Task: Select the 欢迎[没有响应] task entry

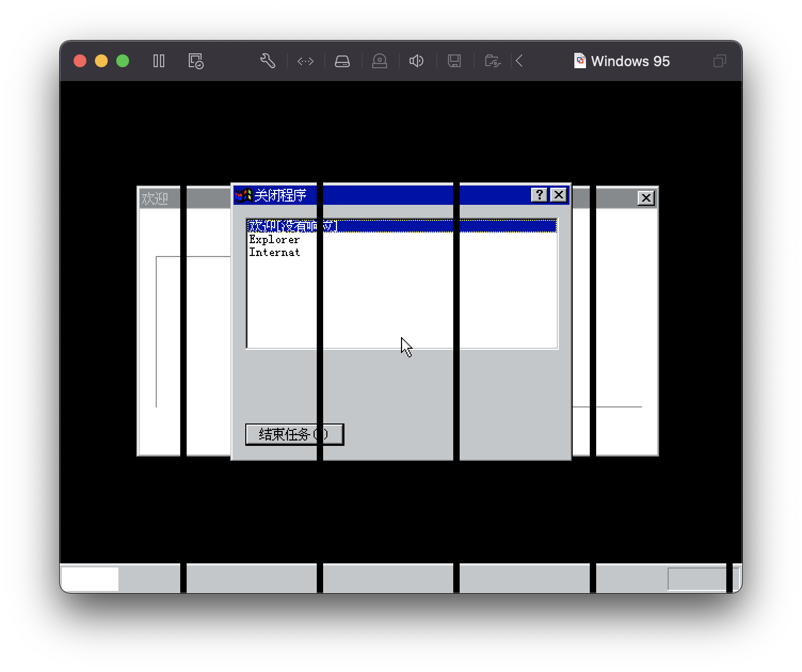Action: tap(402, 226)
